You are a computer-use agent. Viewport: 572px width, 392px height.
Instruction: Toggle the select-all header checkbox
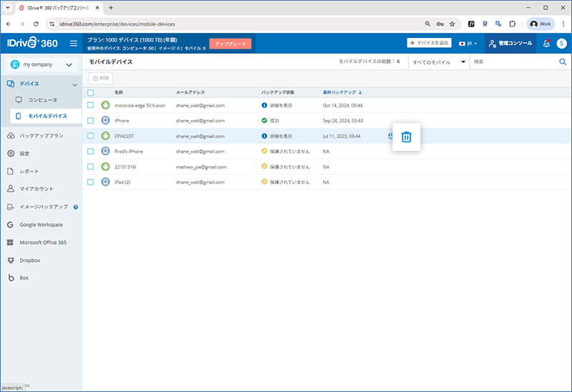(x=90, y=92)
